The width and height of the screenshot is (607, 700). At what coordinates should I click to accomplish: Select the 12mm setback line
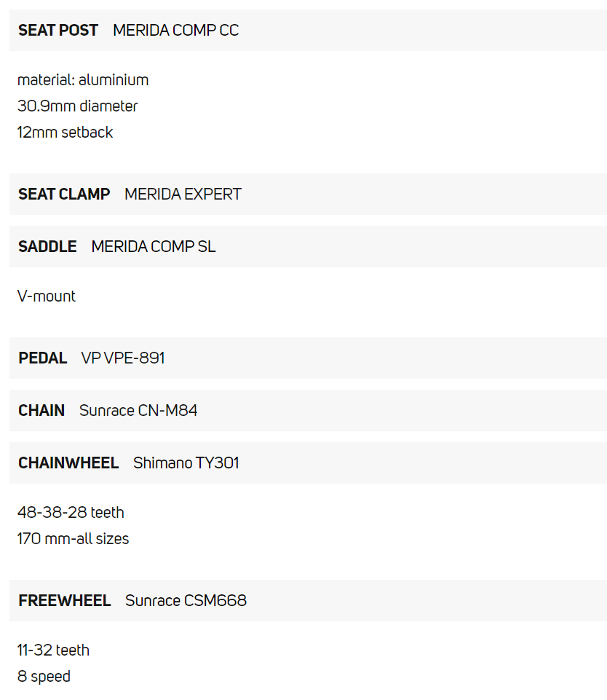coord(65,133)
